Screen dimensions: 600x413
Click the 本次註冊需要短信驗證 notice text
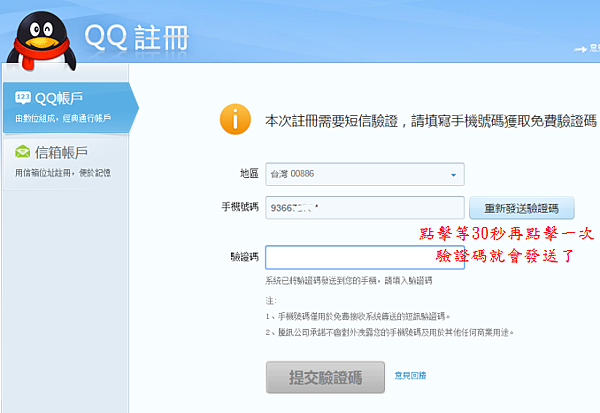click(x=430, y=121)
